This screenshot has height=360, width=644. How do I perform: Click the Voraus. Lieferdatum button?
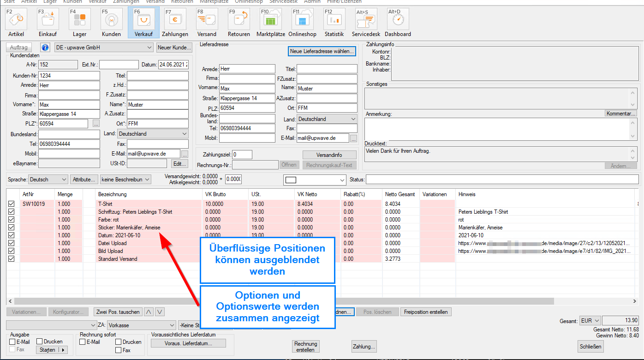pyautogui.click(x=188, y=343)
